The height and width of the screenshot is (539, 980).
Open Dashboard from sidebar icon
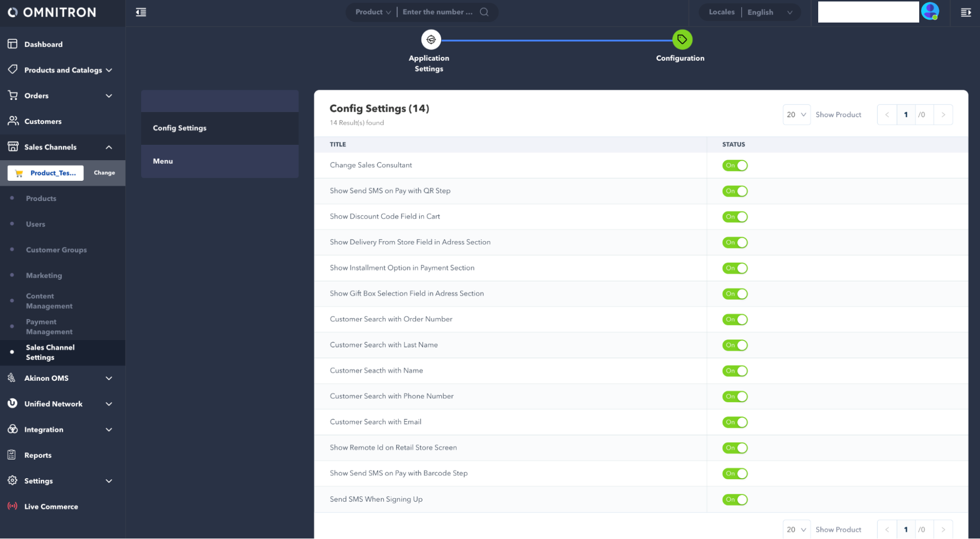pyautogui.click(x=13, y=44)
